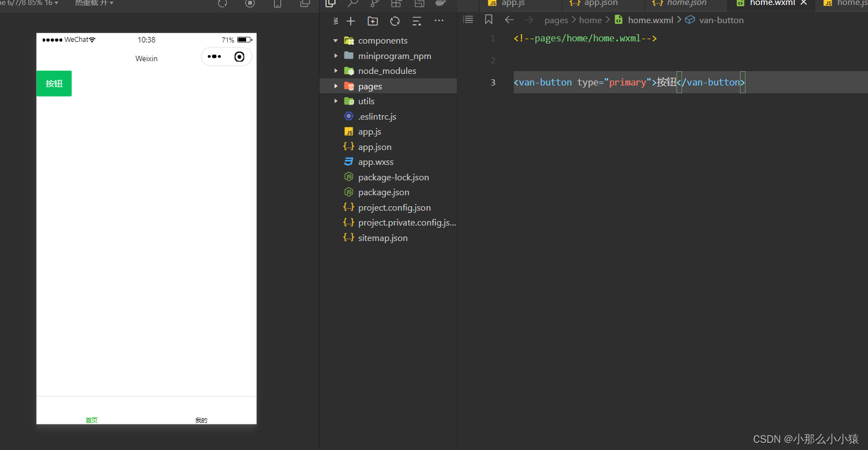Click home folder in breadcrumb
The width and height of the screenshot is (868, 450).
(x=590, y=20)
